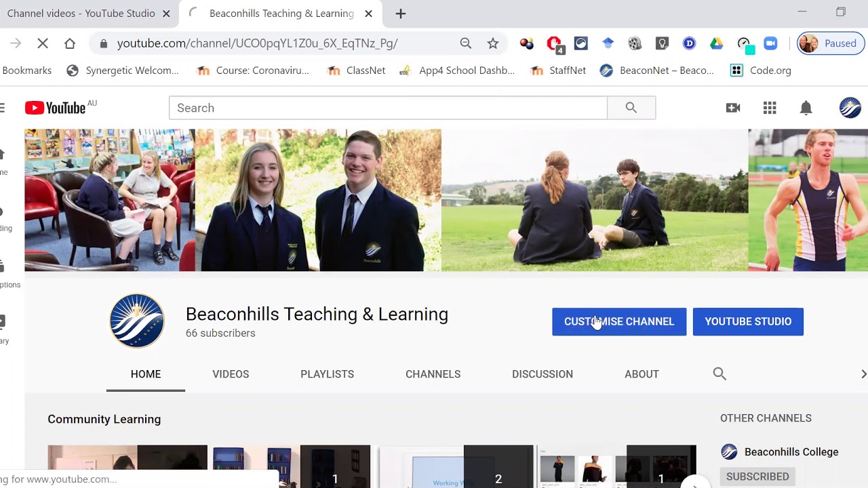
Task: Click the browser address bar URL
Action: point(257,43)
